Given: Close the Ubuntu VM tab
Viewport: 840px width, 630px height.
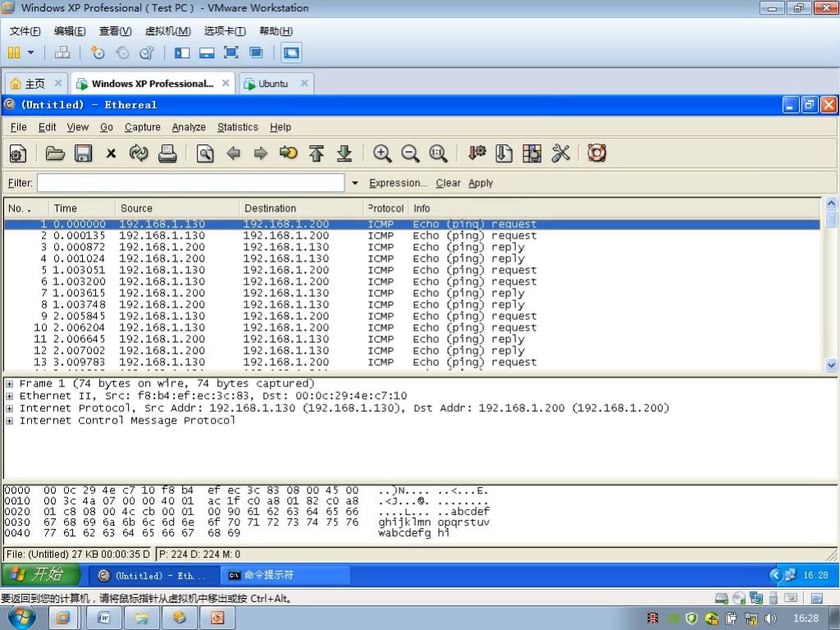Looking at the screenshot, I should 304,83.
